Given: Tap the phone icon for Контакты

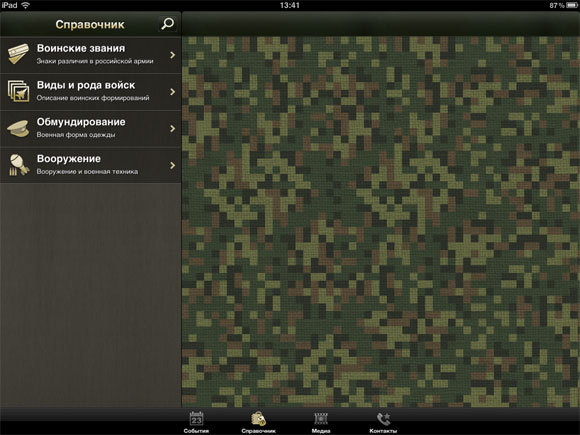Looking at the screenshot, I should coord(383,419).
